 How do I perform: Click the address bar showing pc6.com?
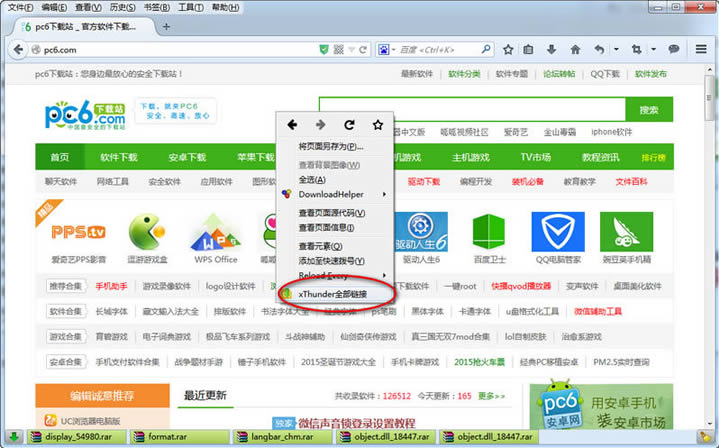(x=174, y=50)
